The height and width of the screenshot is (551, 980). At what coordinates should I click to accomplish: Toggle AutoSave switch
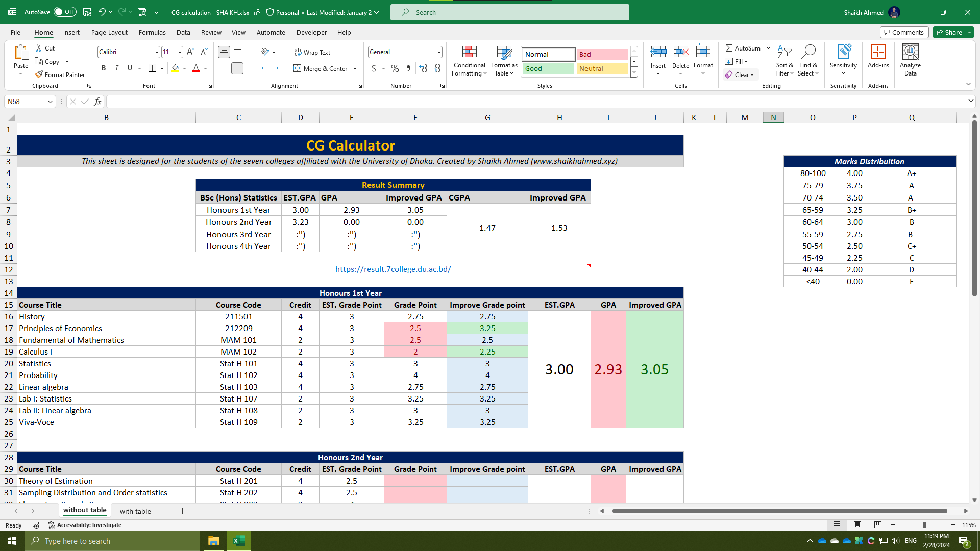(x=65, y=12)
